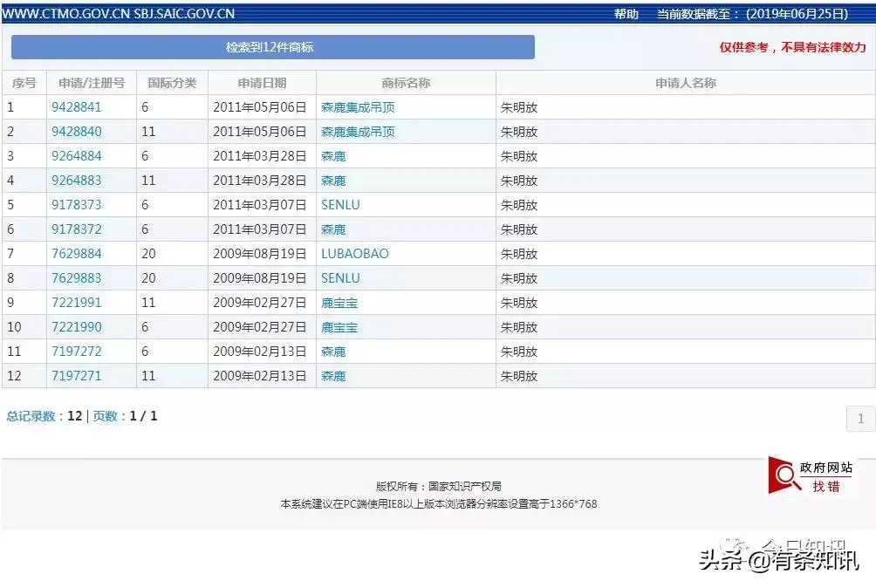The height and width of the screenshot is (588, 876).
Task: Open the 帮助 help link
Action: coord(625,13)
